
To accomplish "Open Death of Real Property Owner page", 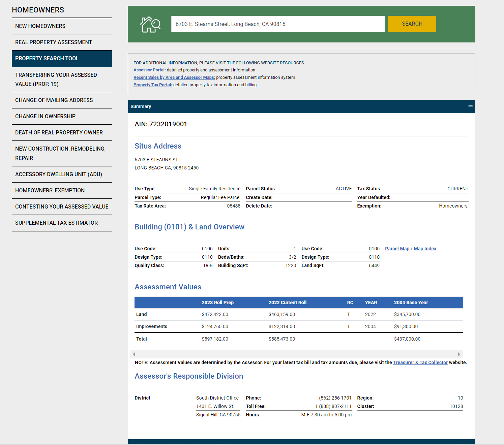I will pos(62,132).
